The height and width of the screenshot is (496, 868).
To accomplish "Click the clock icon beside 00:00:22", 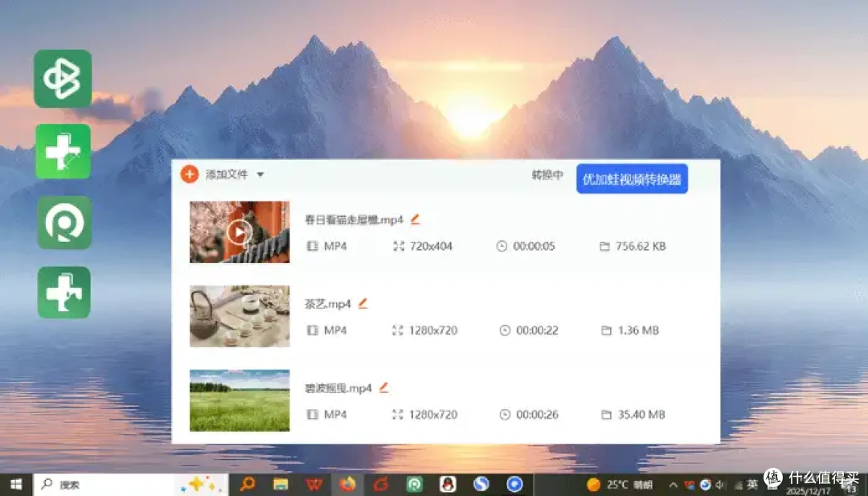I will click(x=505, y=330).
